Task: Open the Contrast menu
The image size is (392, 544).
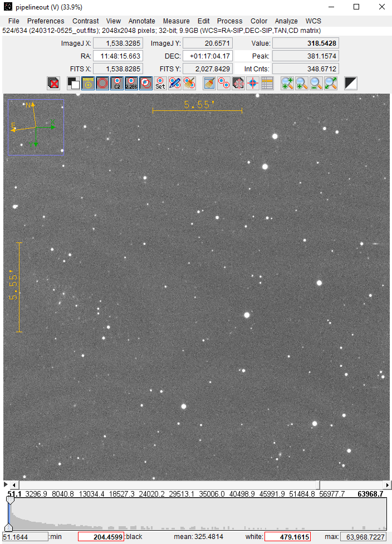Action: pyautogui.click(x=85, y=21)
